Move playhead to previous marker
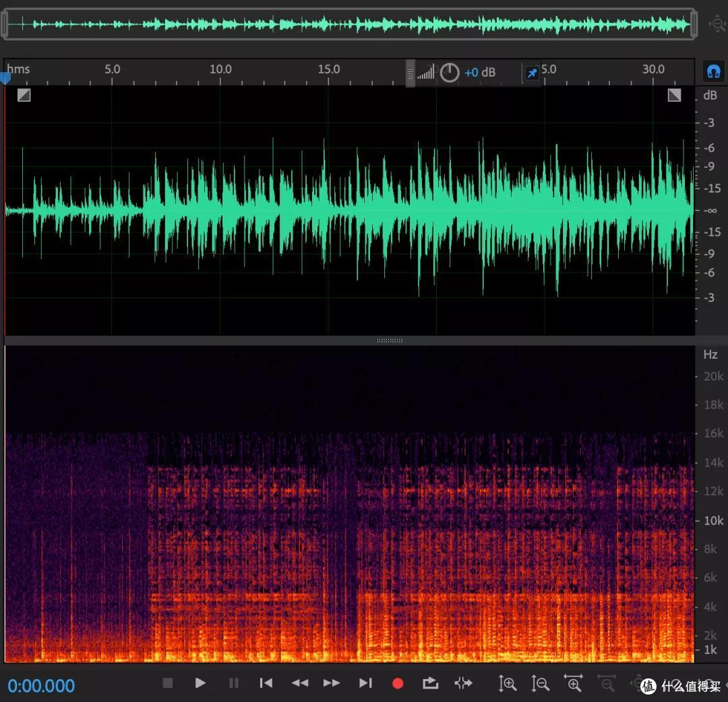Viewport: 728px width, 702px height. pyautogui.click(x=266, y=683)
